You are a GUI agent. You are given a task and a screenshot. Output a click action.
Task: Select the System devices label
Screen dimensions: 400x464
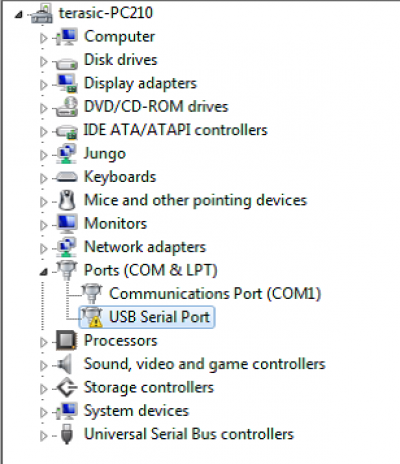pos(136,411)
